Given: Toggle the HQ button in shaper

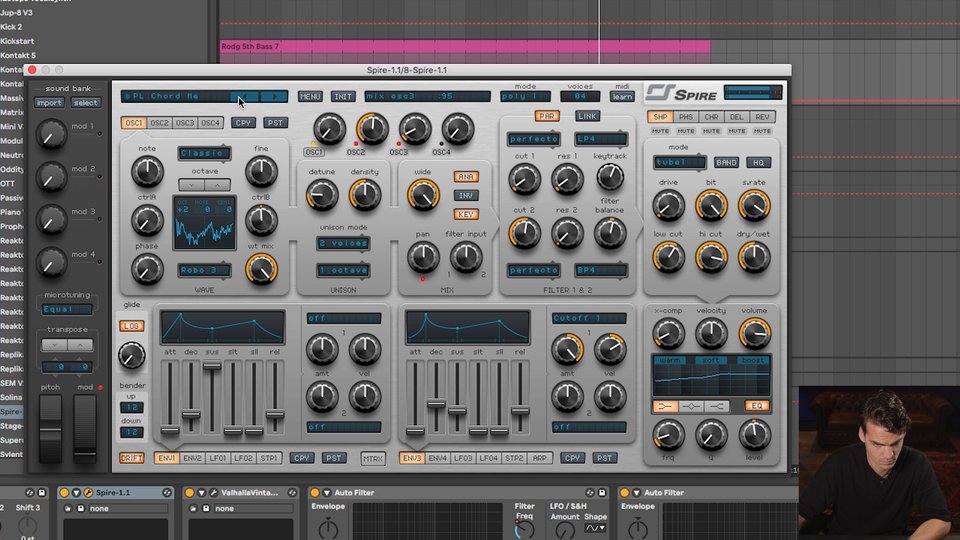Looking at the screenshot, I should [x=758, y=162].
